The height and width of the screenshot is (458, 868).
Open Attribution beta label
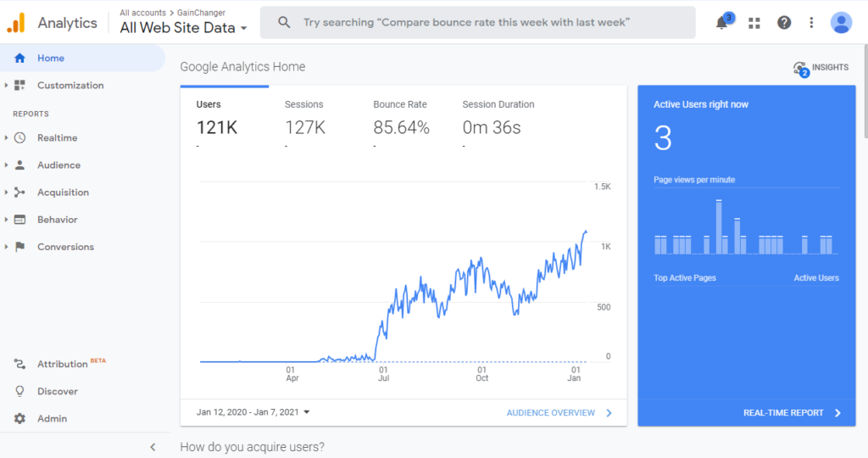71,363
